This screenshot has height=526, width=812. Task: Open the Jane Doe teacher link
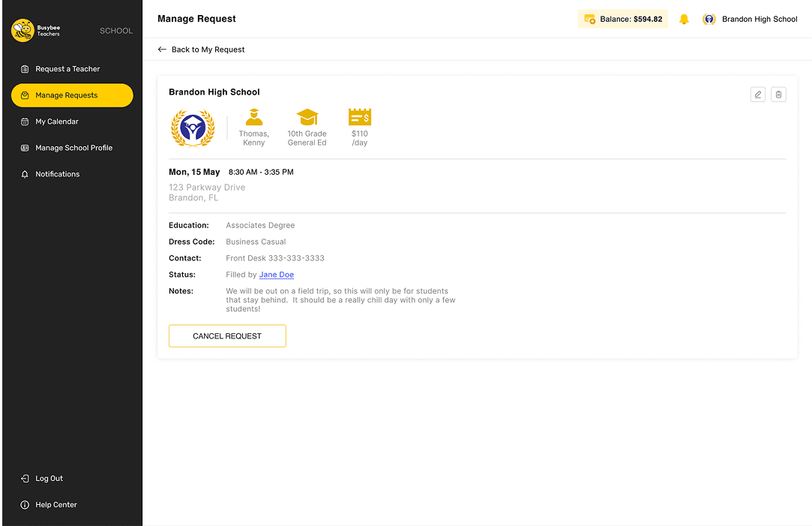(276, 274)
